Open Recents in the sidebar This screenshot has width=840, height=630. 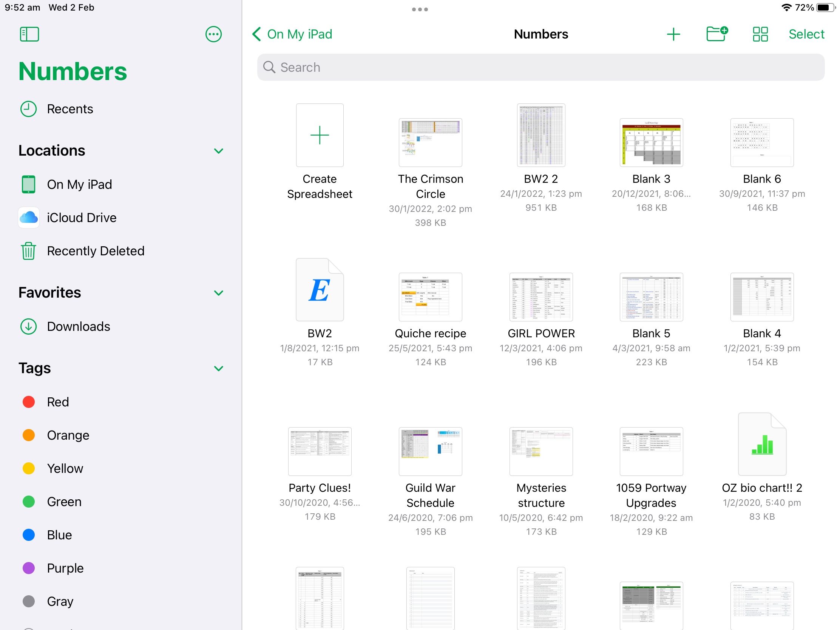tap(70, 109)
